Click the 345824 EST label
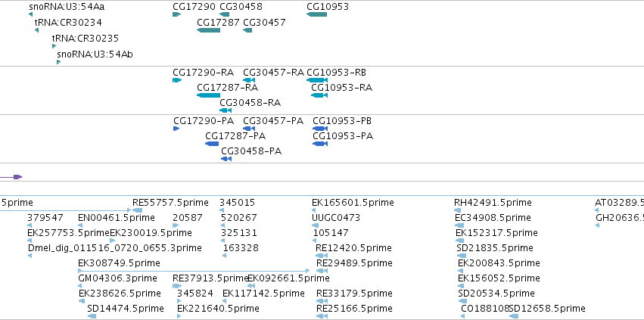The width and height of the screenshot is (644, 320). pyautogui.click(x=195, y=294)
